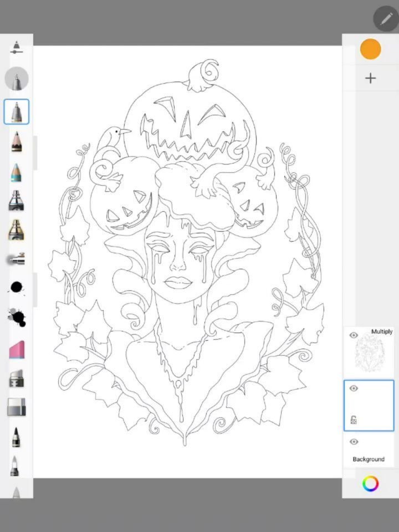Image resolution: width=399 pixels, height=532 pixels.
Task: Select the Multiply layer thumbnail
Action: (x=370, y=352)
